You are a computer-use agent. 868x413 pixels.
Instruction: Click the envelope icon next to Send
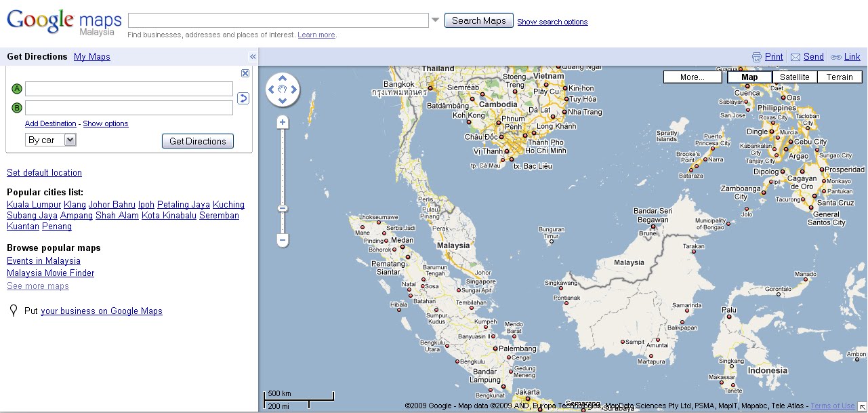[795, 58]
